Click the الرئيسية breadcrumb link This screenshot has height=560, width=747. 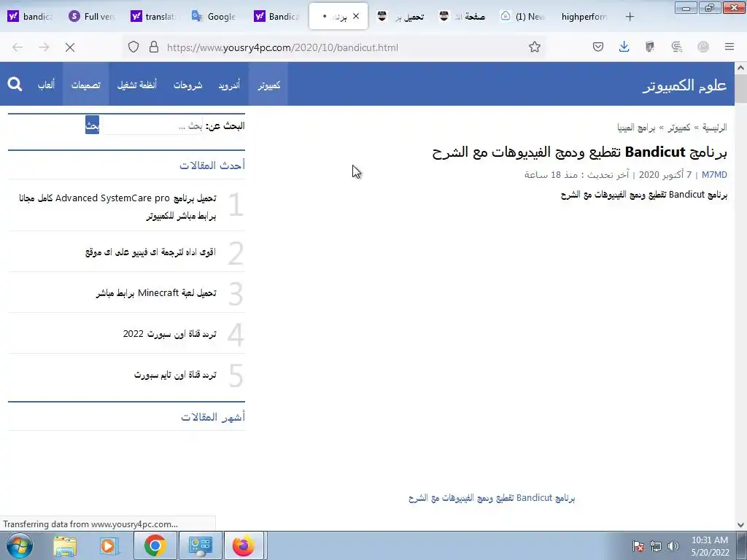(715, 127)
